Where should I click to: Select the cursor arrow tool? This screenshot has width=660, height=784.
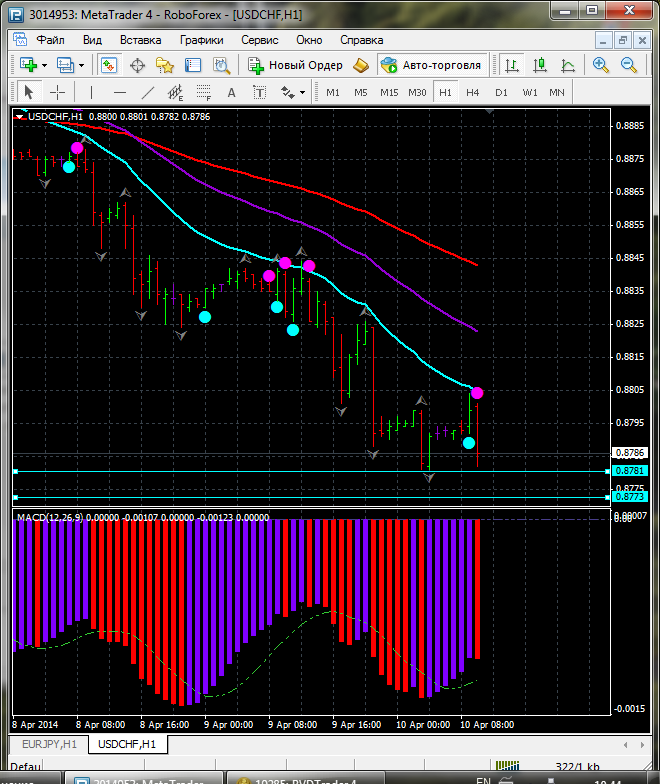28,92
